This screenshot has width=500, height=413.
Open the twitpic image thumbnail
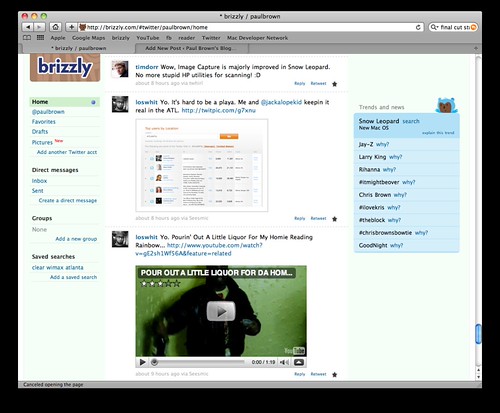(202, 165)
